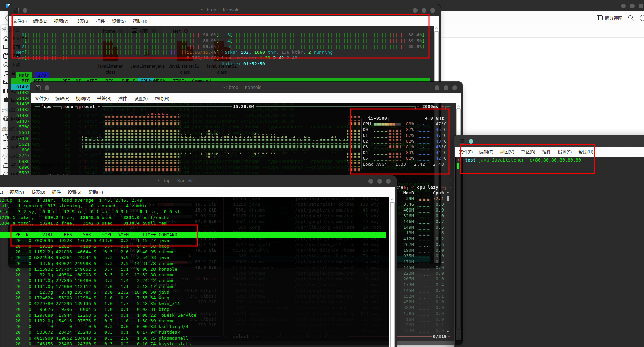Image resolution: width=644 pixels, height=347 pixels.
Task: Open the btop menu option
Action: pos(68,107)
